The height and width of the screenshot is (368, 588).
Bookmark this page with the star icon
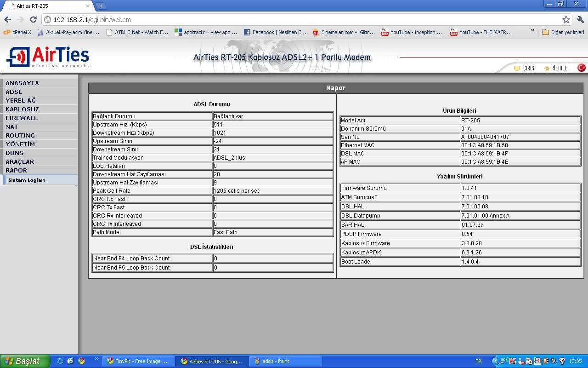click(566, 20)
